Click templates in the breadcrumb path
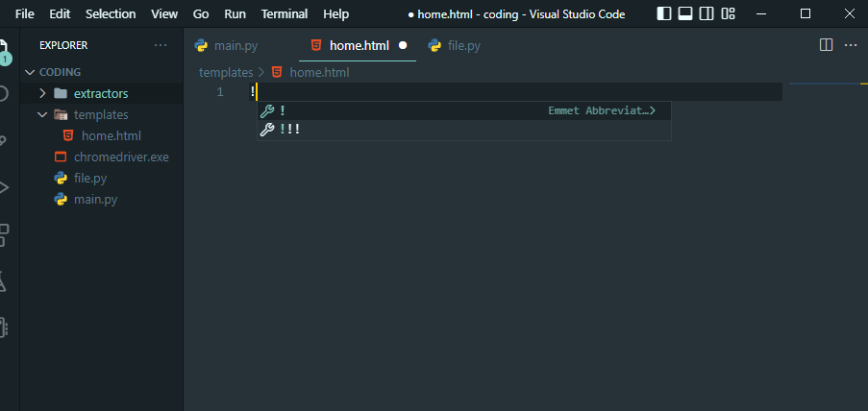The image size is (868, 411). [x=226, y=72]
